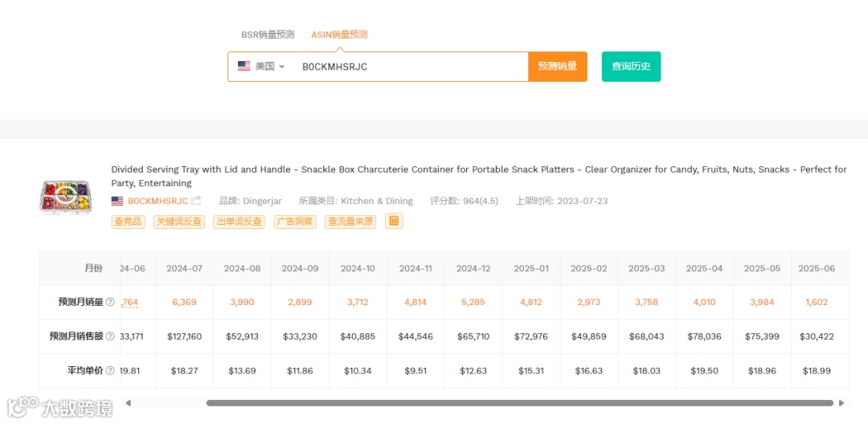Click the scroll-right arrow of the table scrollbar
This screenshot has height=424, width=868.
click(842, 403)
